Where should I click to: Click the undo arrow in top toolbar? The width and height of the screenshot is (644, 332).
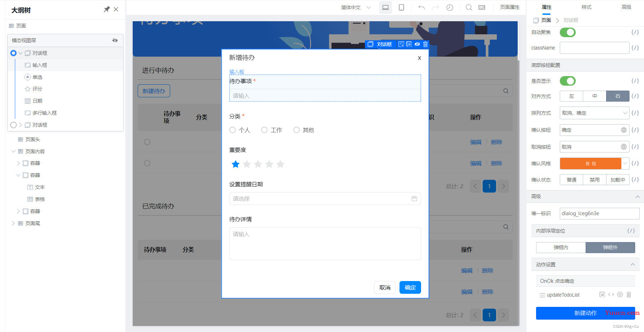coord(421,7)
